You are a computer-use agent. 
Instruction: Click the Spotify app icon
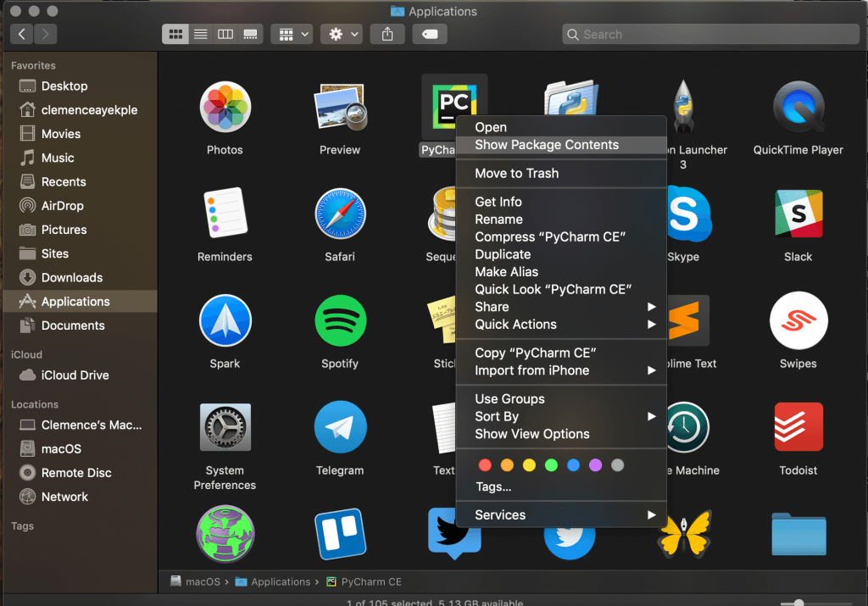point(340,321)
